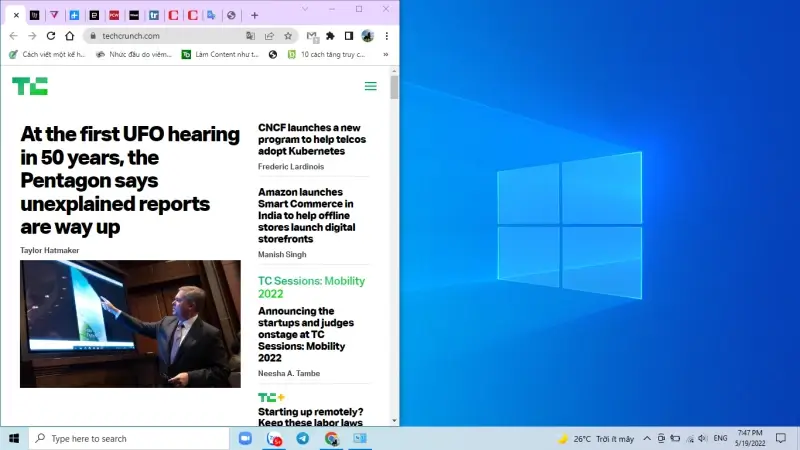
Task: Open the share this page icon
Action: 270,36
